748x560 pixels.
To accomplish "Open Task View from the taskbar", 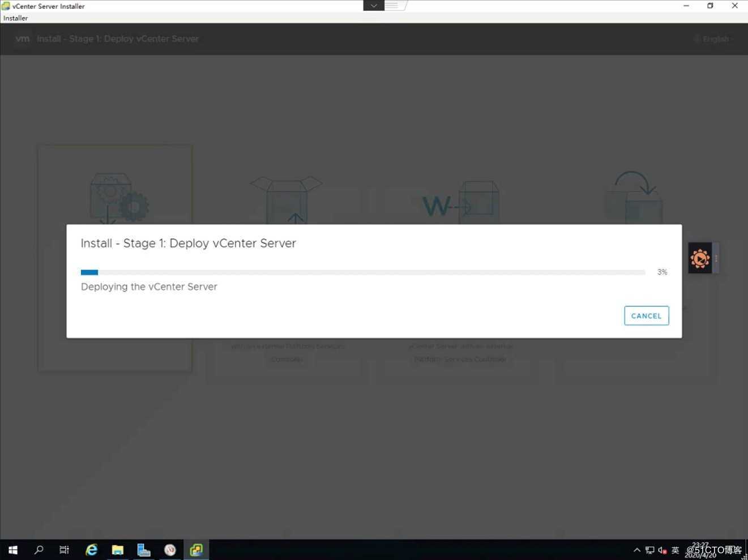I will point(64,550).
